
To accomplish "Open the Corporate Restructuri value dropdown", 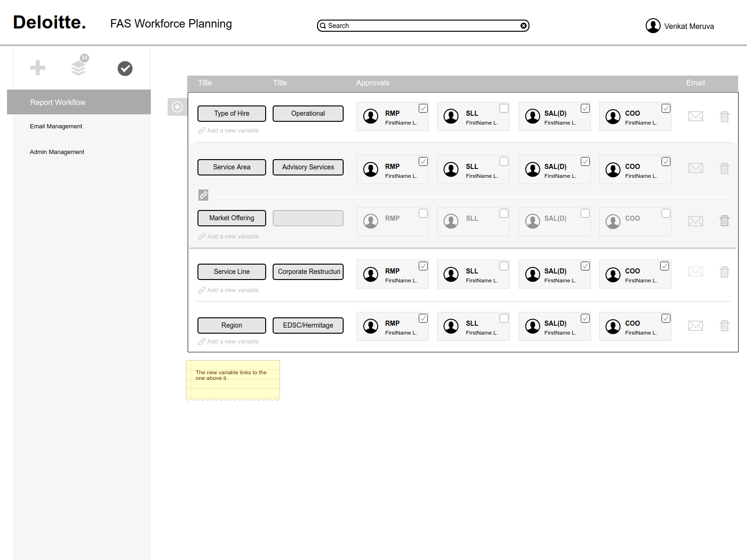I will pyautogui.click(x=308, y=272).
